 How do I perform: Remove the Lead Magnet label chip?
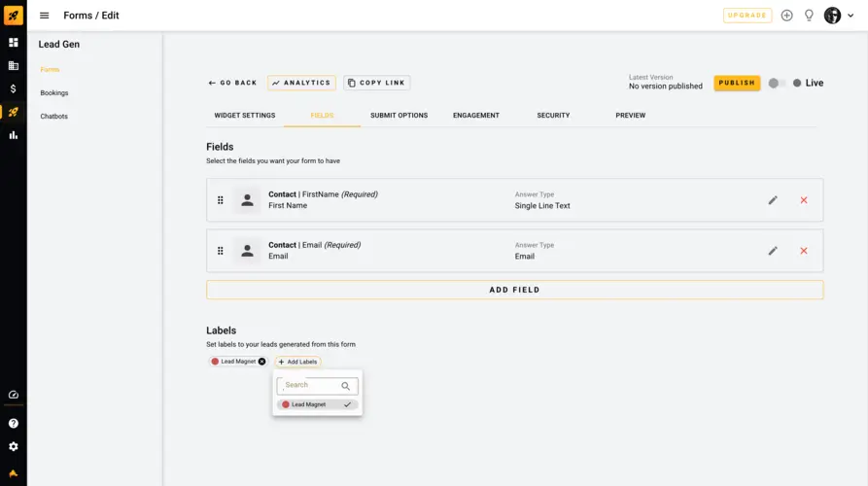coord(261,362)
